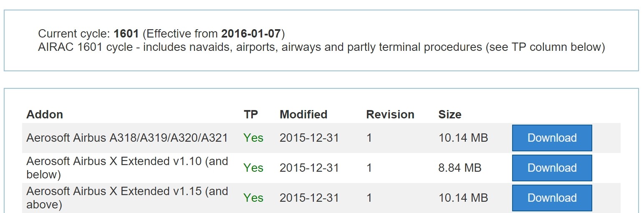Click the AIRAC 1601 cycle description text
Screen dimensions: 644x213
pos(321,47)
